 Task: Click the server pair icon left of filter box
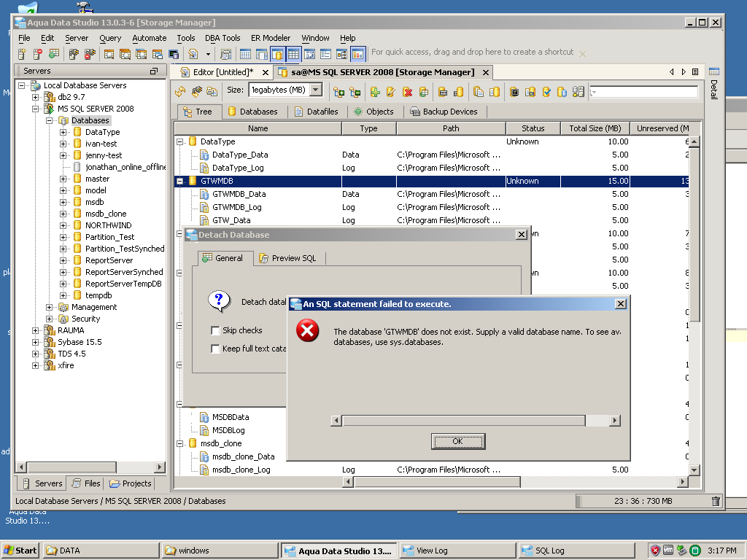(x=578, y=91)
